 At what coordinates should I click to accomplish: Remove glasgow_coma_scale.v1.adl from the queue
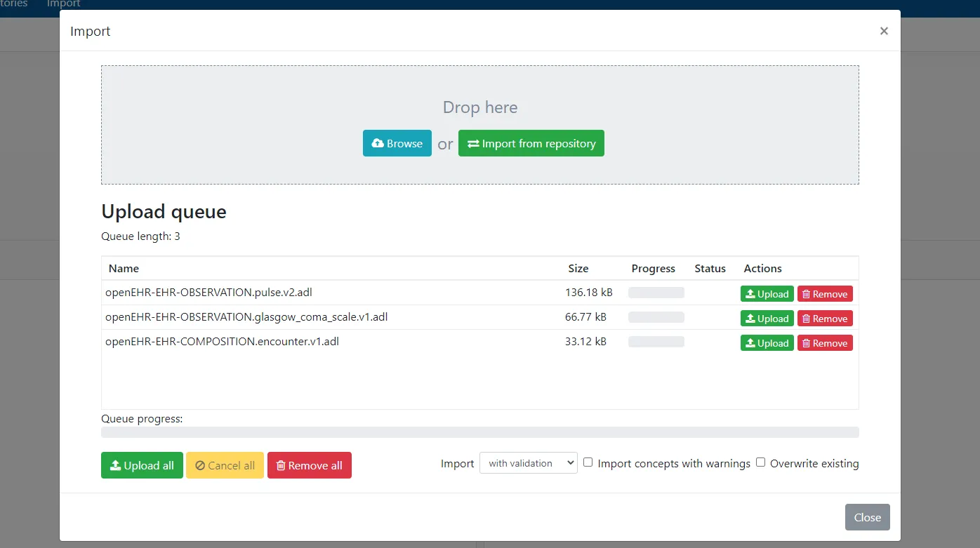point(824,319)
